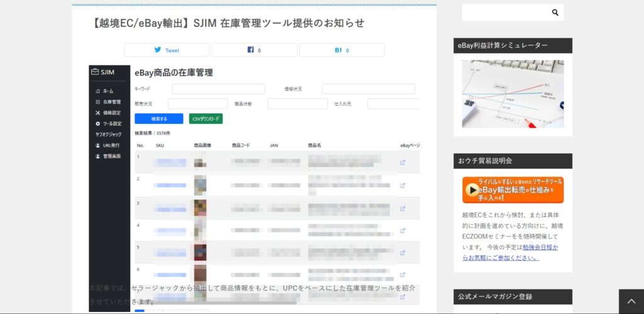Open URL発行 in the SJIM sidebar
The width and height of the screenshot is (644, 314).
[108, 145]
